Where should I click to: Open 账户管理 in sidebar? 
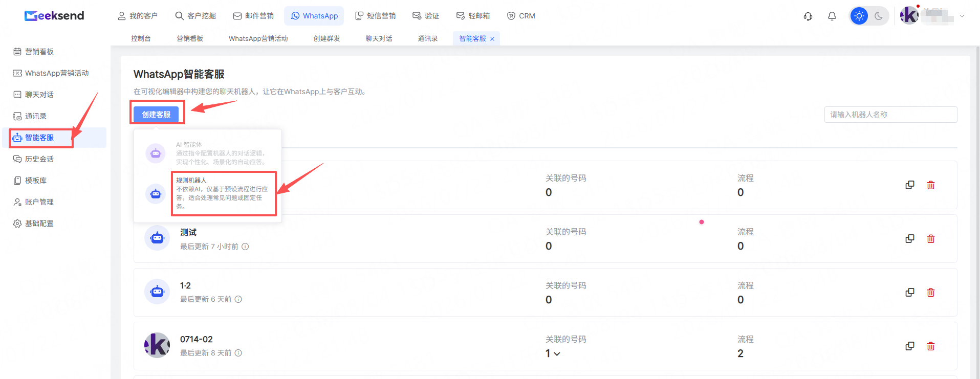coord(34,202)
